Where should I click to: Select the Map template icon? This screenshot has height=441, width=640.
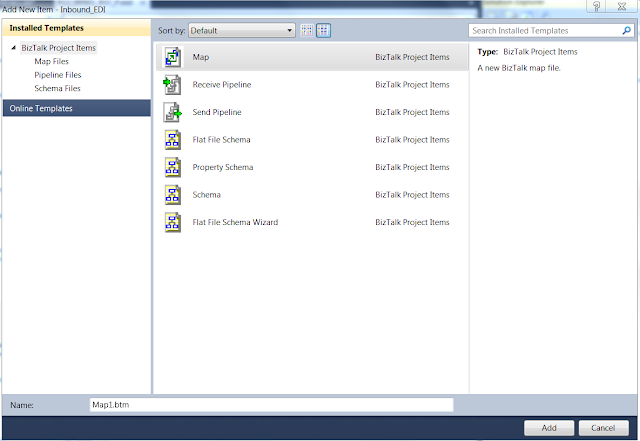pos(173,57)
